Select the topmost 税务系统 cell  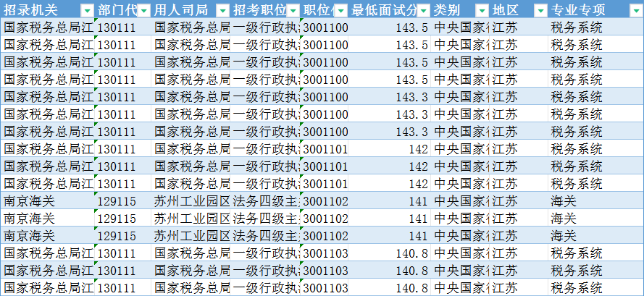595,28
